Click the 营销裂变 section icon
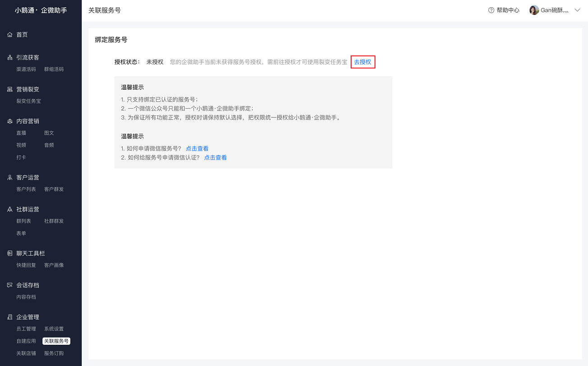 [x=10, y=89]
